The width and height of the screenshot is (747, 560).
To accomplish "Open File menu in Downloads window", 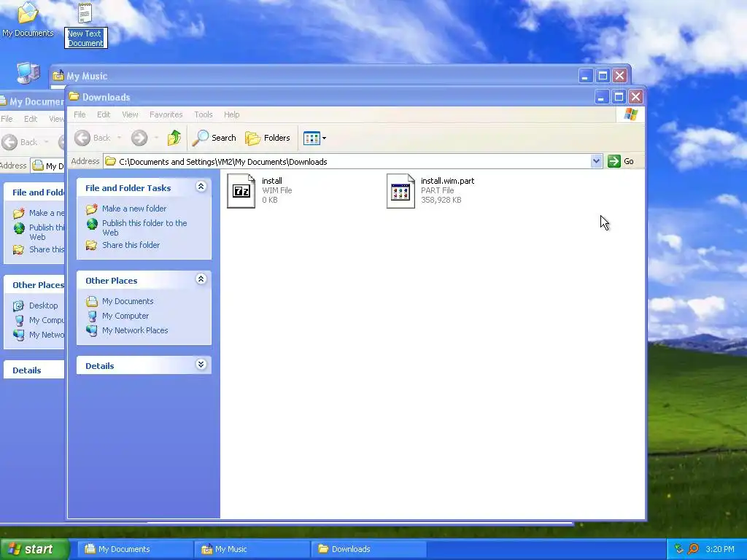I will click(80, 114).
